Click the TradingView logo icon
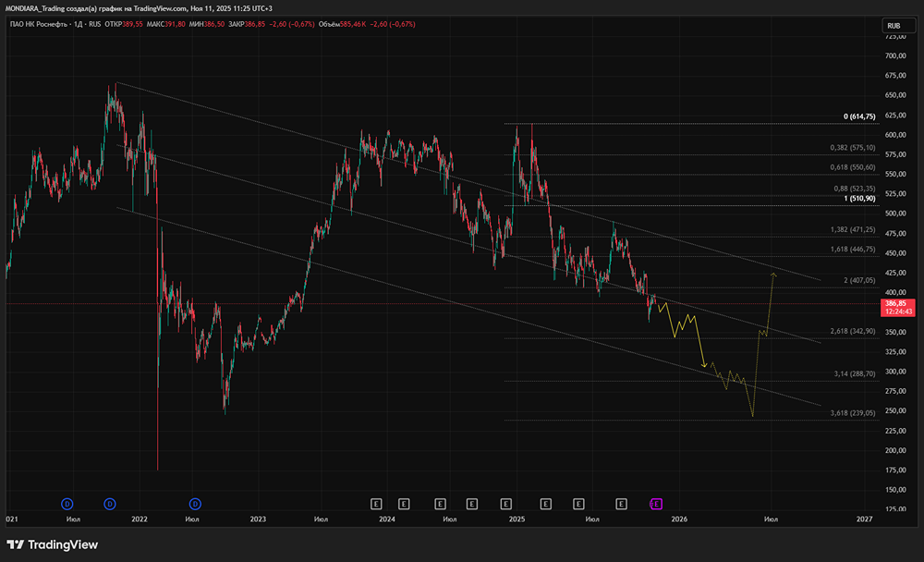 pyautogui.click(x=16, y=544)
